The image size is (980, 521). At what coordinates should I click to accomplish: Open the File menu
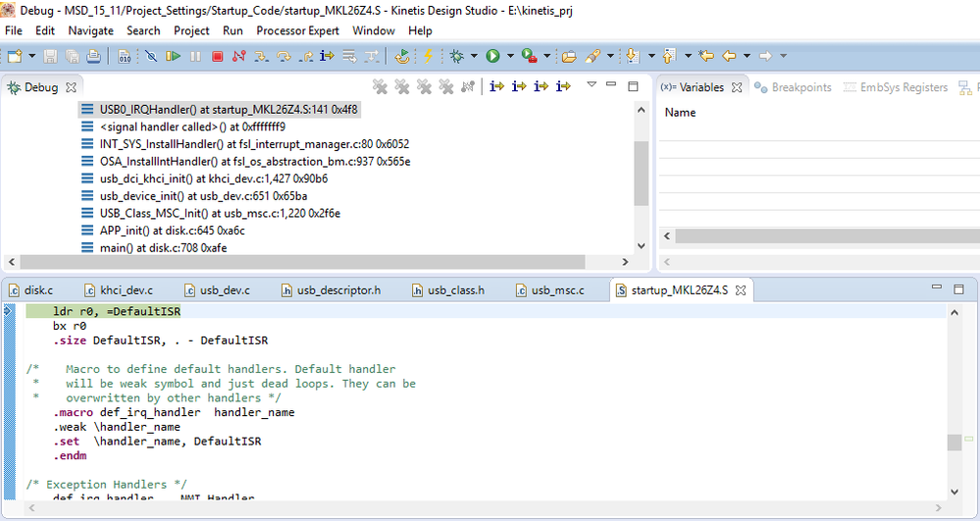coord(13,30)
